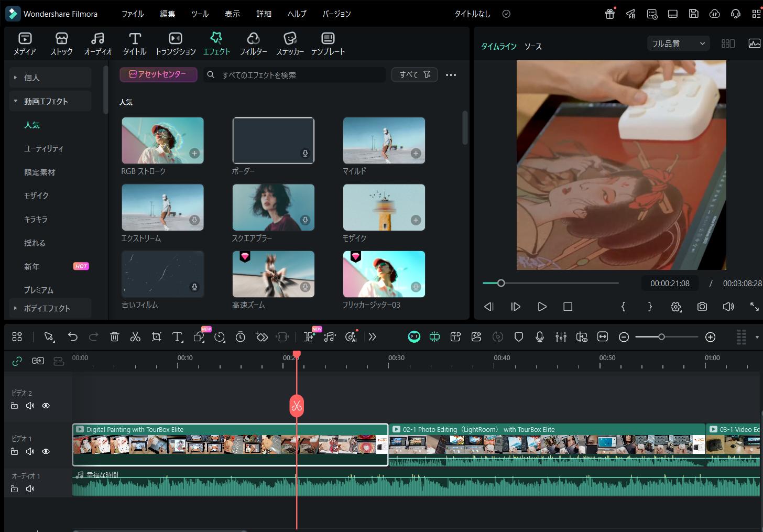763x532 pixels.
Task: Select the crop tool in timeline toolbar
Action: point(156,337)
